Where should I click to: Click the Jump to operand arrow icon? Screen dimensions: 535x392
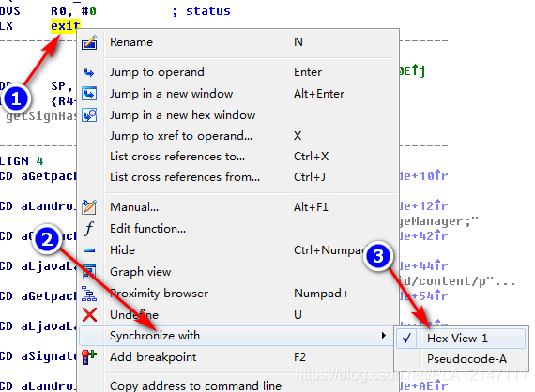pyautogui.click(x=89, y=72)
